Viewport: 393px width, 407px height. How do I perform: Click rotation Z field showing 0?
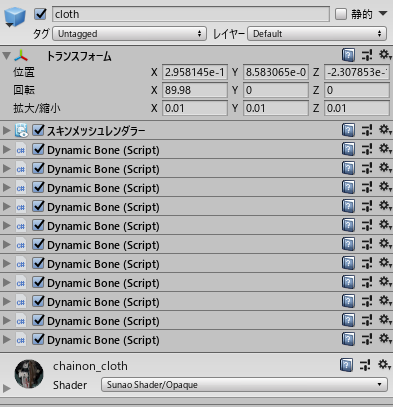357,90
